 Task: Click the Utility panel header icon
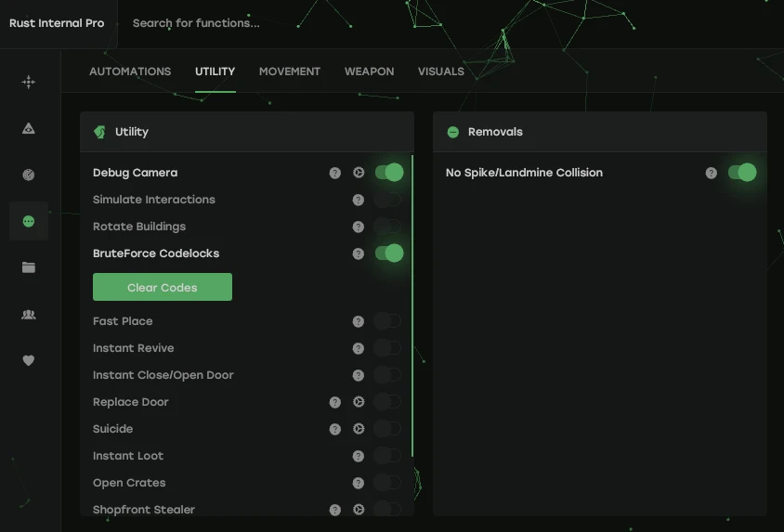(x=100, y=132)
